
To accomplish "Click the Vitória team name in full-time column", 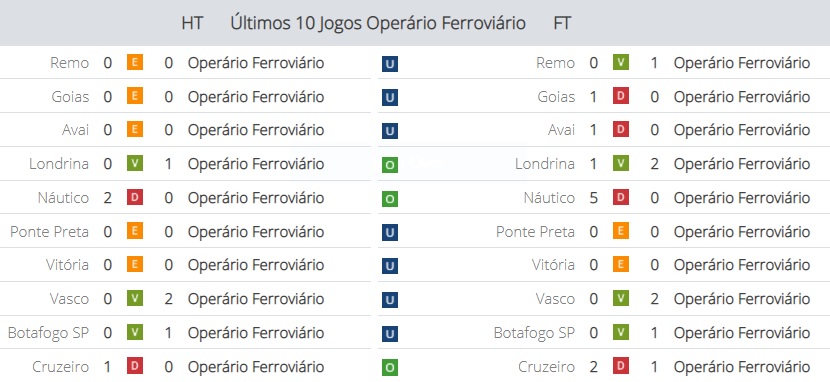I will tap(553, 265).
